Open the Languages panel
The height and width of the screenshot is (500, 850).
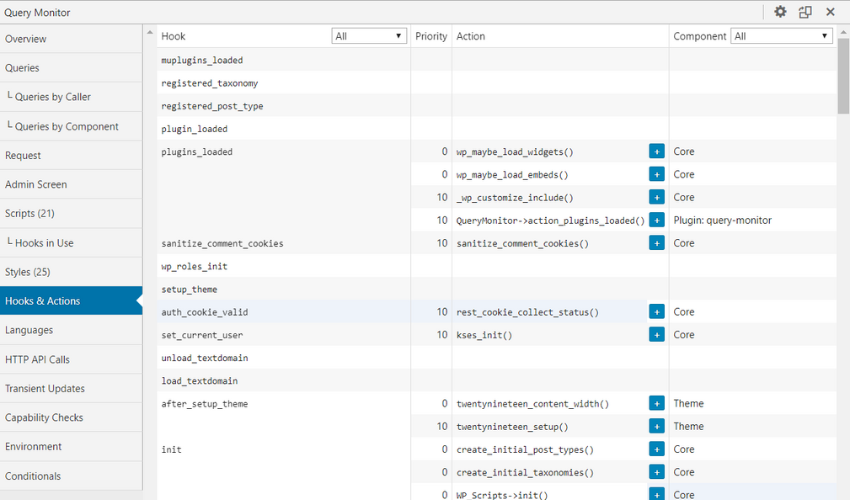point(71,330)
